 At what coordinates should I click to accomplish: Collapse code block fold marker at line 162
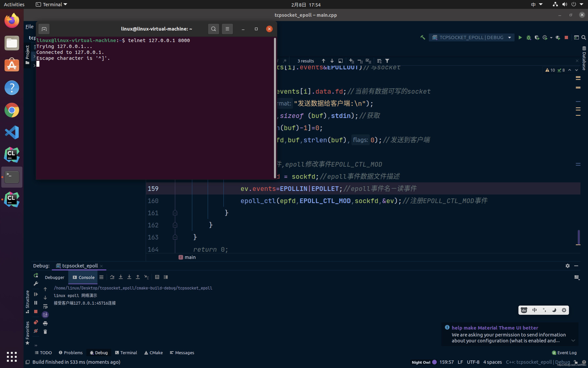pos(175,225)
